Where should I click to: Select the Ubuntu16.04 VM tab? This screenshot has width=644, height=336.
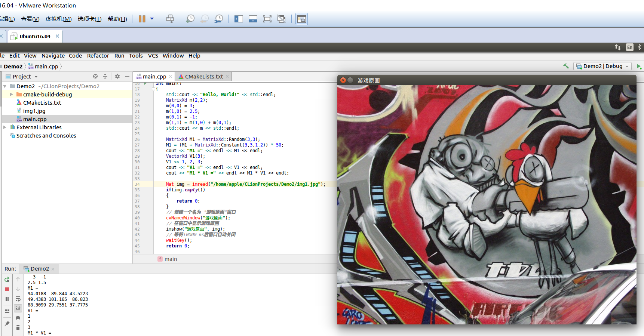pyautogui.click(x=35, y=36)
